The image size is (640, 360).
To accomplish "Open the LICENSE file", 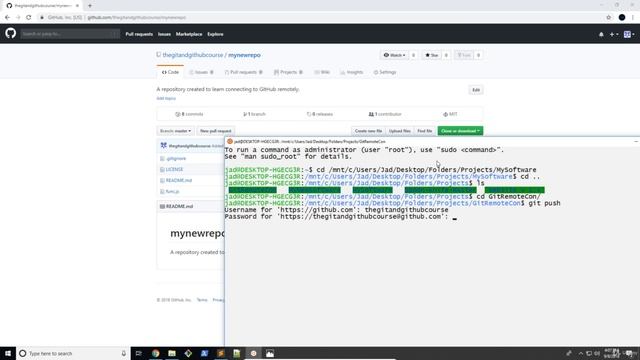I will (x=174, y=169).
